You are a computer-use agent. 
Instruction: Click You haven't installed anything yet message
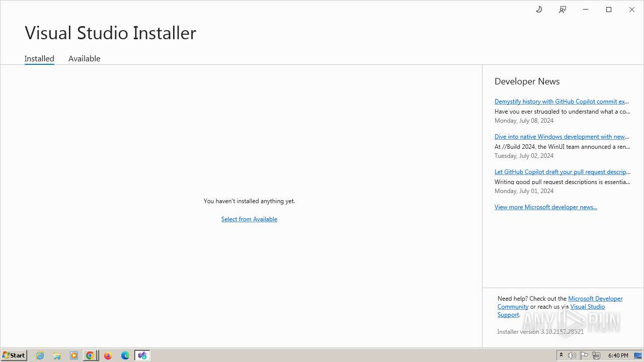pos(249,201)
